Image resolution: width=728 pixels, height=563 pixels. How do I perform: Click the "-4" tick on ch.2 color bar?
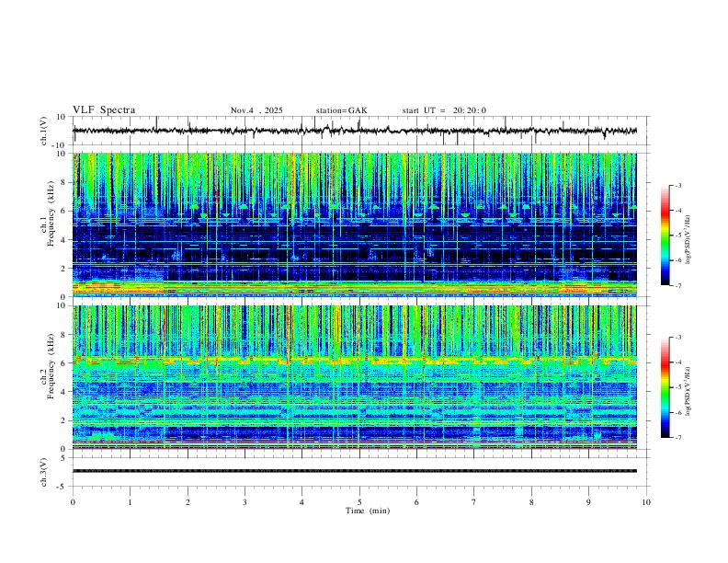click(678, 362)
